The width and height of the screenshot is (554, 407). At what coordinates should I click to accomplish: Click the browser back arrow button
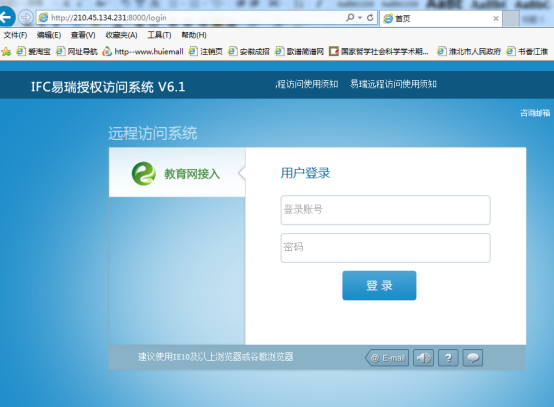click(x=5, y=17)
